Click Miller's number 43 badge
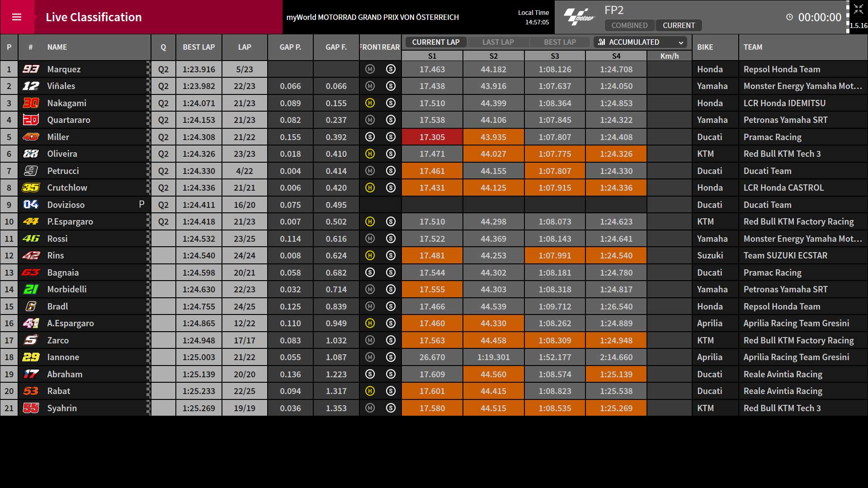The width and height of the screenshot is (868, 488). (31, 137)
